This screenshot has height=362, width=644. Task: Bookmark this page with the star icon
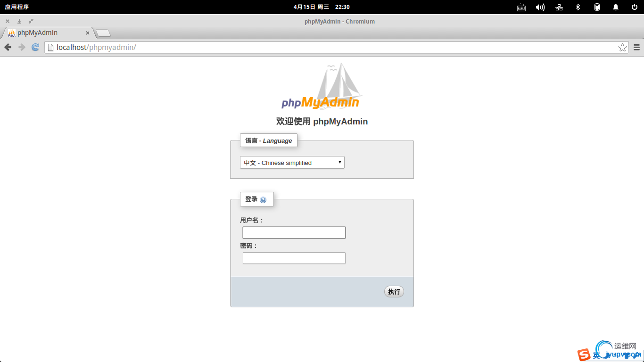click(623, 47)
